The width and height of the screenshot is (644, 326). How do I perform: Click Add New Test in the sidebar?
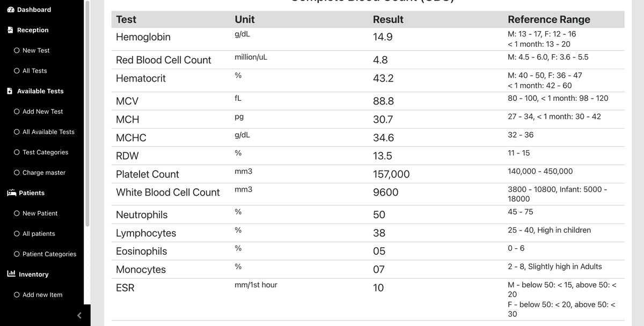42,111
